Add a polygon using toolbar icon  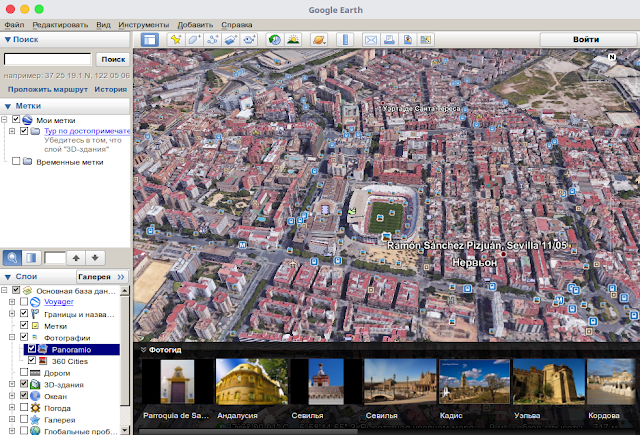(194, 40)
